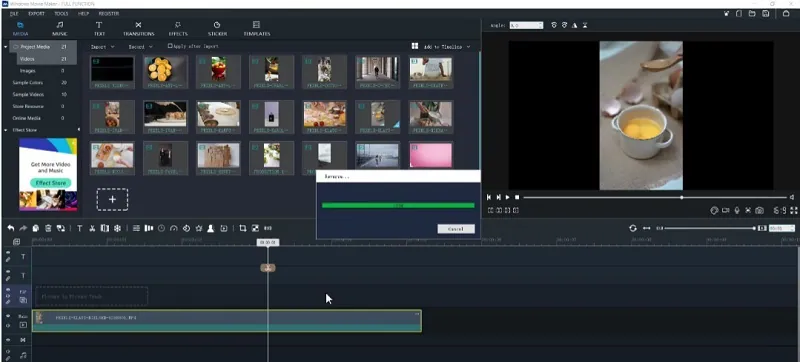Click the microphone voiceover icon under preview

[x=737, y=210]
